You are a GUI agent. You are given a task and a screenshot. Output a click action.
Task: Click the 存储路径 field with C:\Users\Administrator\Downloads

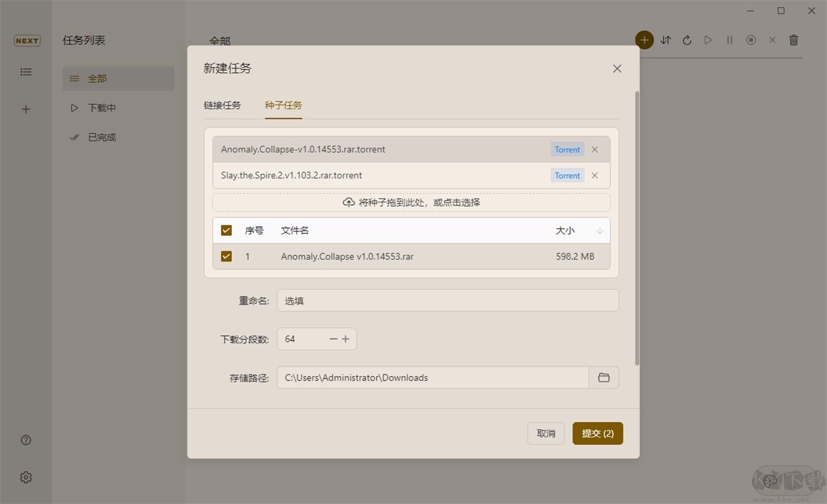[434, 377]
